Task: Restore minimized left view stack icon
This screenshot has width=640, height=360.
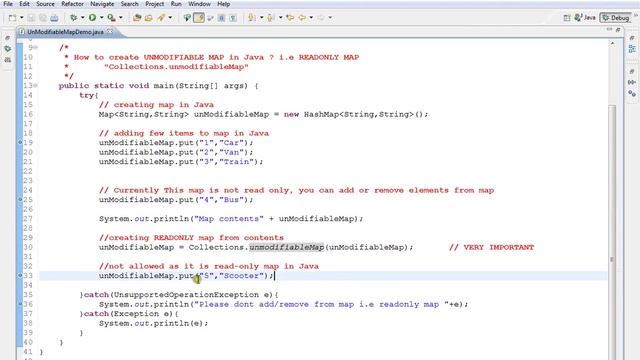Action: coord(7,38)
